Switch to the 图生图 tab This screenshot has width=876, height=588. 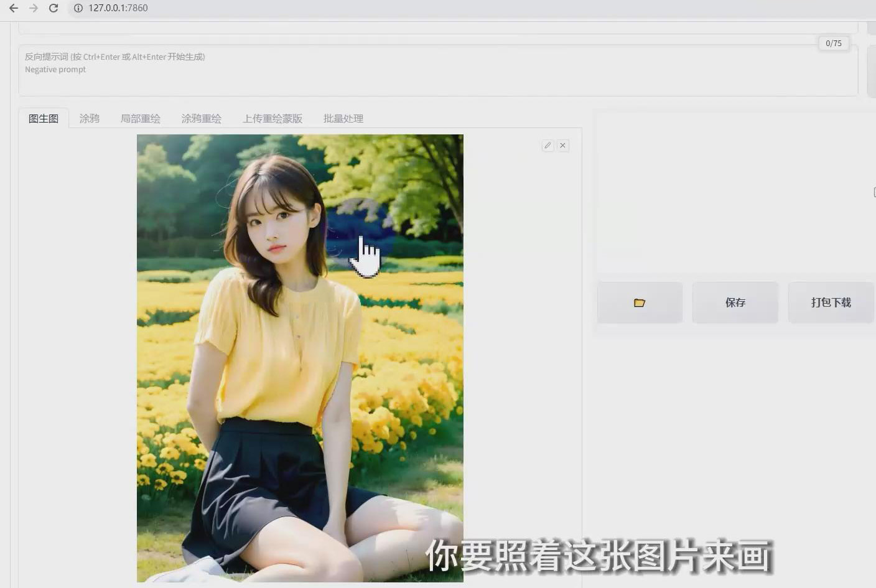point(44,118)
